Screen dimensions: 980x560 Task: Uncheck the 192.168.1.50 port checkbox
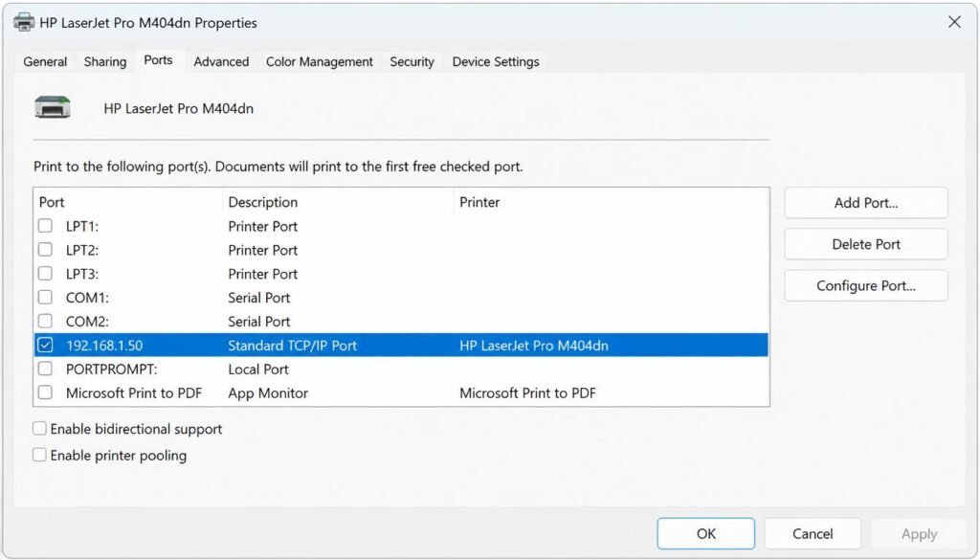pyautogui.click(x=45, y=345)
